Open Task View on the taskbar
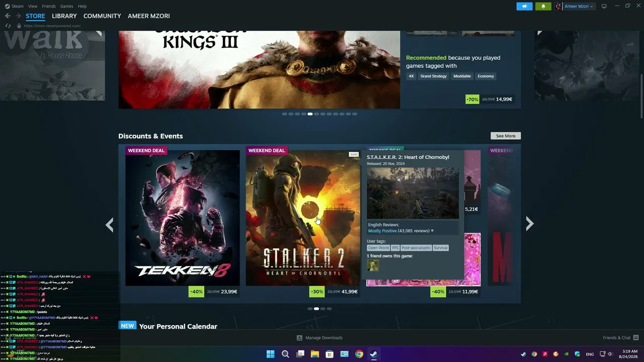Screen dimensions: 644x362 click(x=300, y=354)
